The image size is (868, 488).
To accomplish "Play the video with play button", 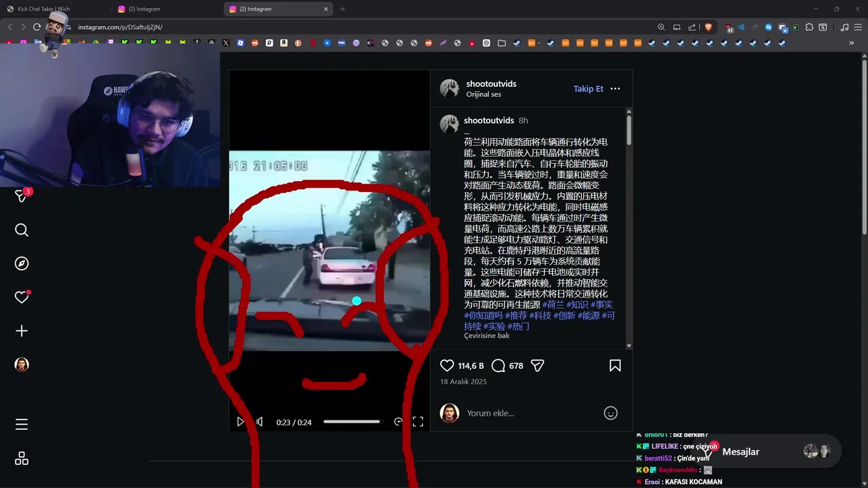I will [x=240, y=422].
